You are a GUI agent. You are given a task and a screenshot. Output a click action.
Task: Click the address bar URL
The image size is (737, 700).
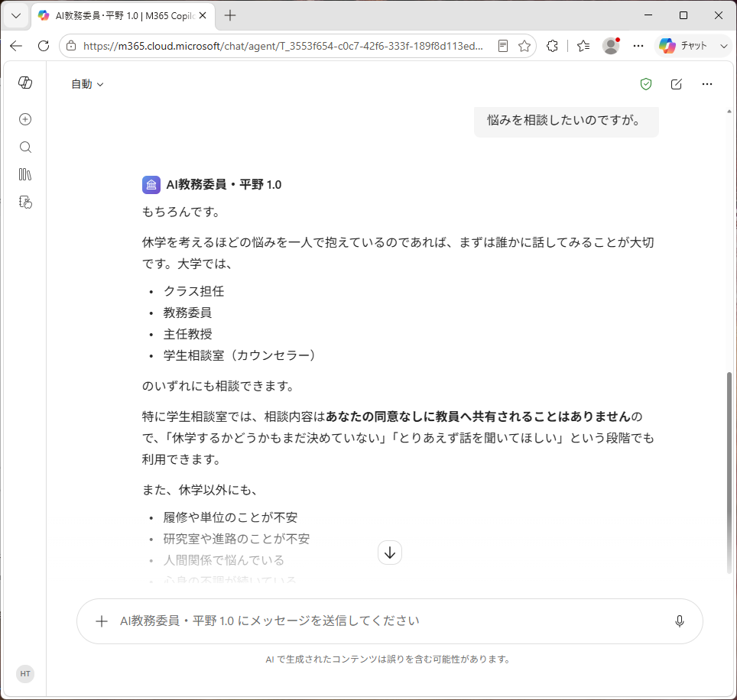click(283, 46)
